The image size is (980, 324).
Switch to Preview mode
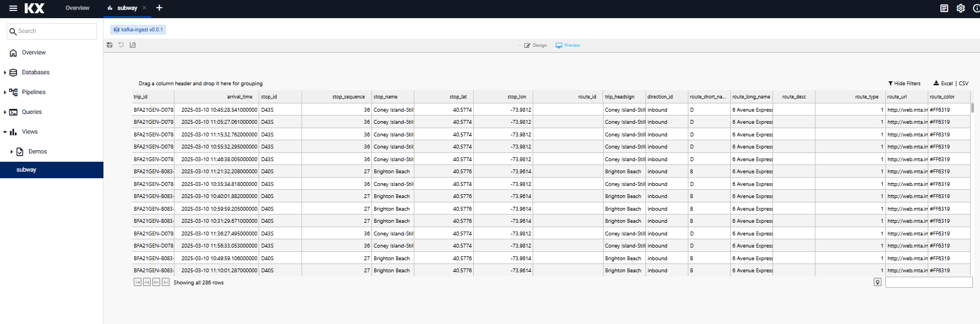(568, 46)
